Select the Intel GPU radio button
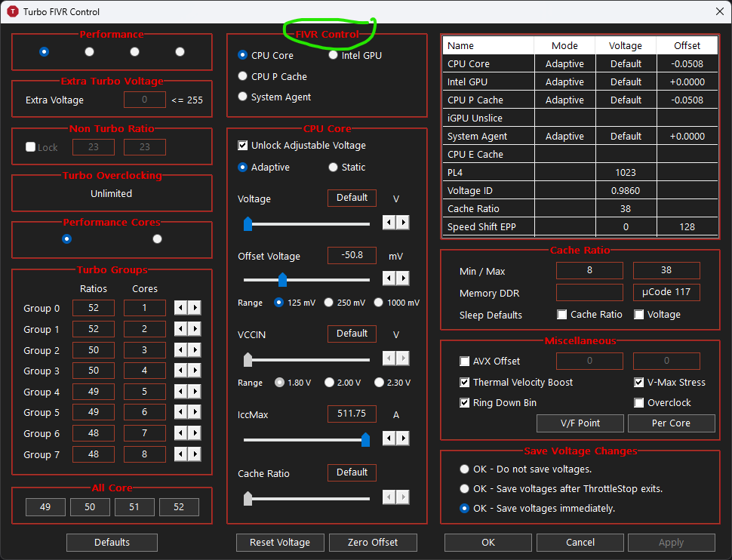This screenshot has width=732, height=560. click(x=333, y=55)
